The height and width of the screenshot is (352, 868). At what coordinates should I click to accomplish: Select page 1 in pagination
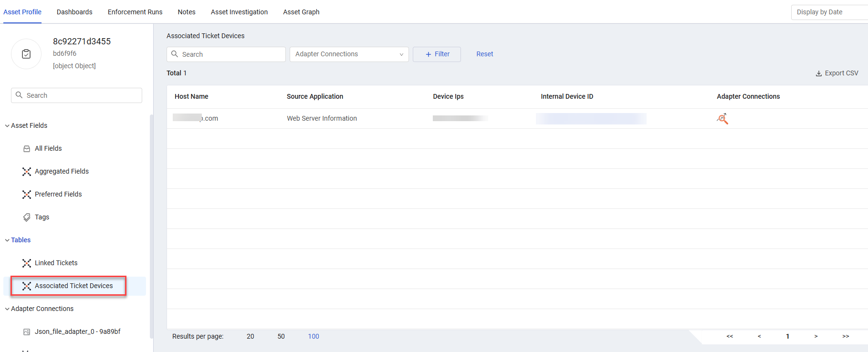pyautogui.click(x=787, y=337)
